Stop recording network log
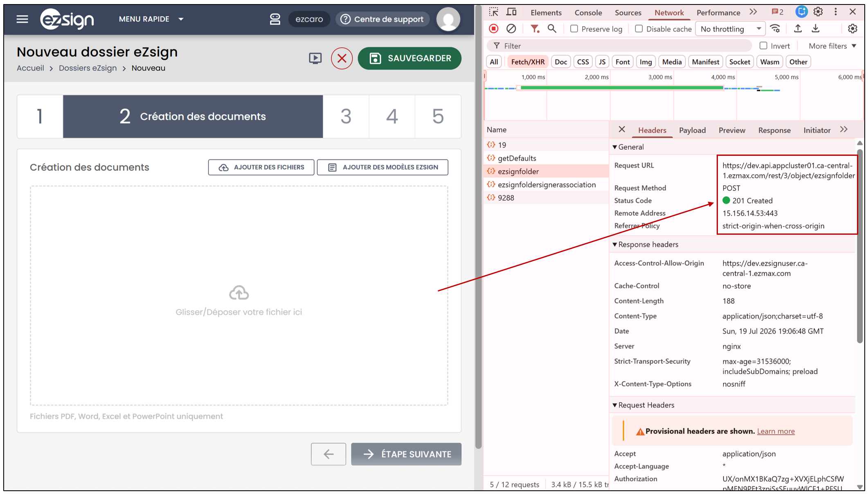 tap(494, 29)
